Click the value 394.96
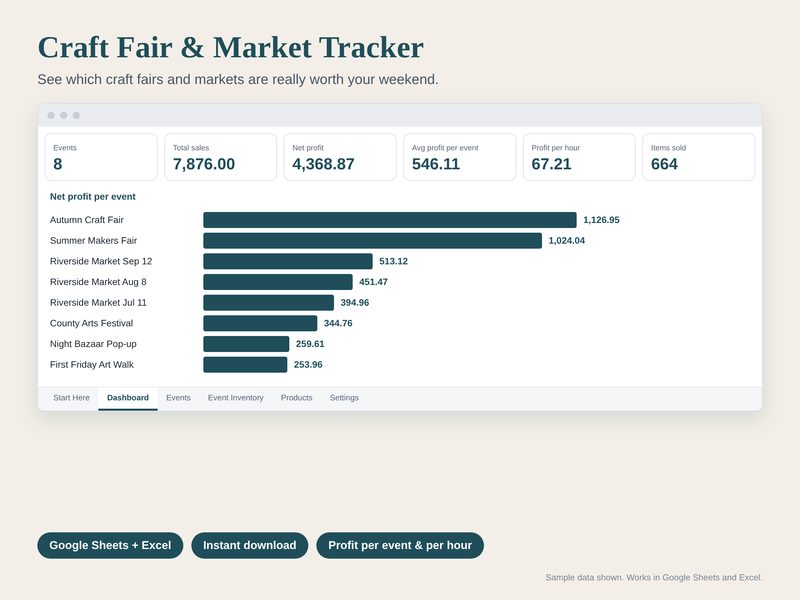800x600 pixels. [x=355, y=303]
